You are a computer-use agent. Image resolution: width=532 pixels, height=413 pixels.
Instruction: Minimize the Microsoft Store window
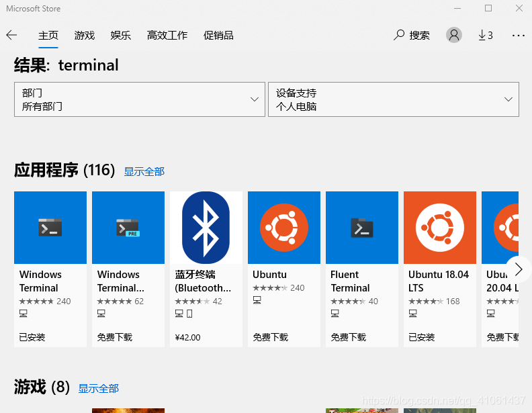pyautogui.click(x=457, y=8)
